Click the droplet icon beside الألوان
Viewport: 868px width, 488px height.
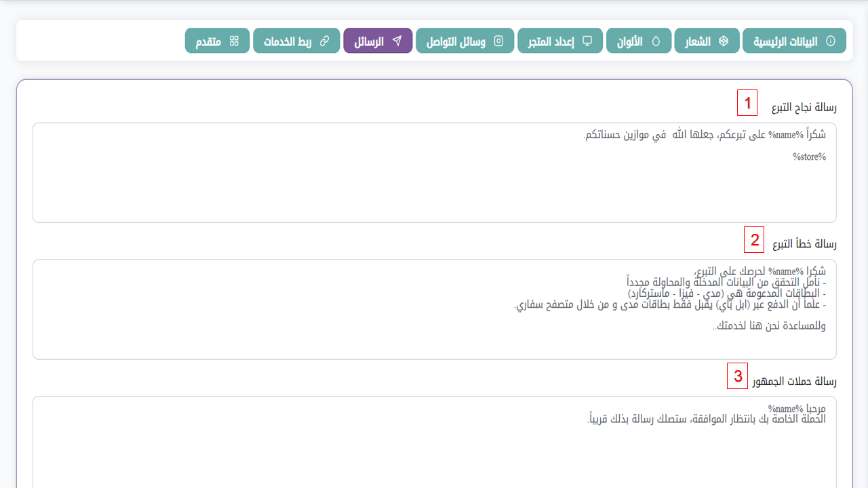point(656,41)
